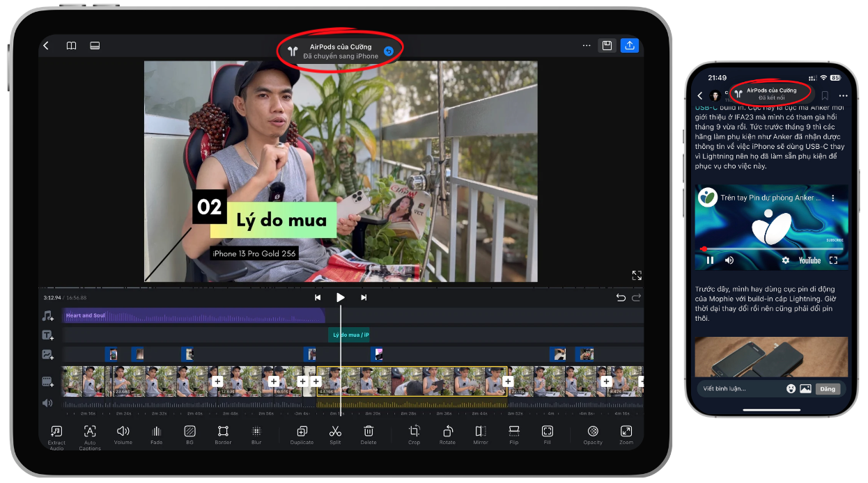
Task: Tap the Extract Audio tool
Action: click(x=56, y=437)
